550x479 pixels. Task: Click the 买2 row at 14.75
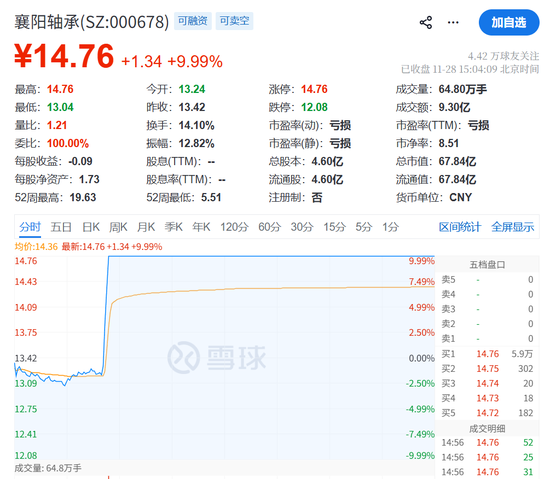tap(487, 369)
